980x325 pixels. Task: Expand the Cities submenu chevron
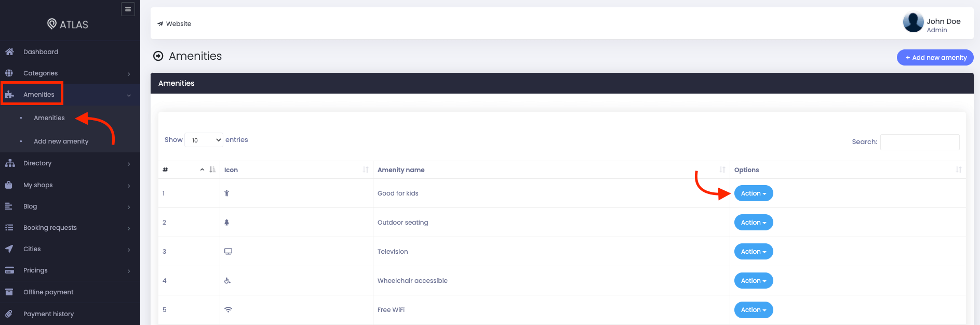pyautogui.click(x=129, y=250)
